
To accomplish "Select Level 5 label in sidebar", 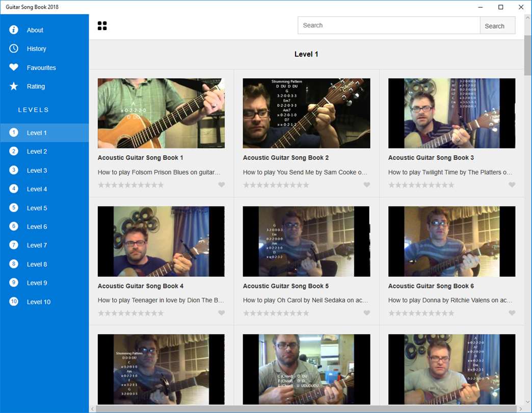I will [x=37, y=208].
